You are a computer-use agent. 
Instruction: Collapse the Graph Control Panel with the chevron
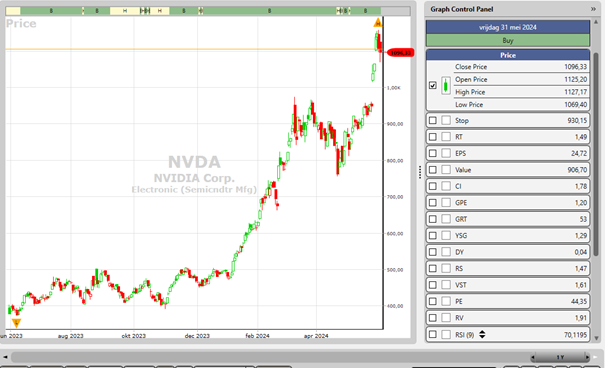click(593, 9)
